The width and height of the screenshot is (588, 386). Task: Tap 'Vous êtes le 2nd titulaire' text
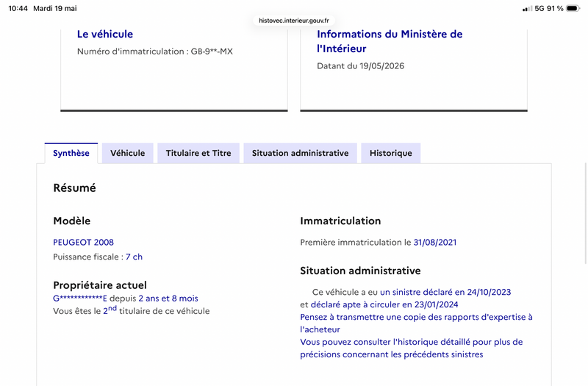[x=132, y=310]
